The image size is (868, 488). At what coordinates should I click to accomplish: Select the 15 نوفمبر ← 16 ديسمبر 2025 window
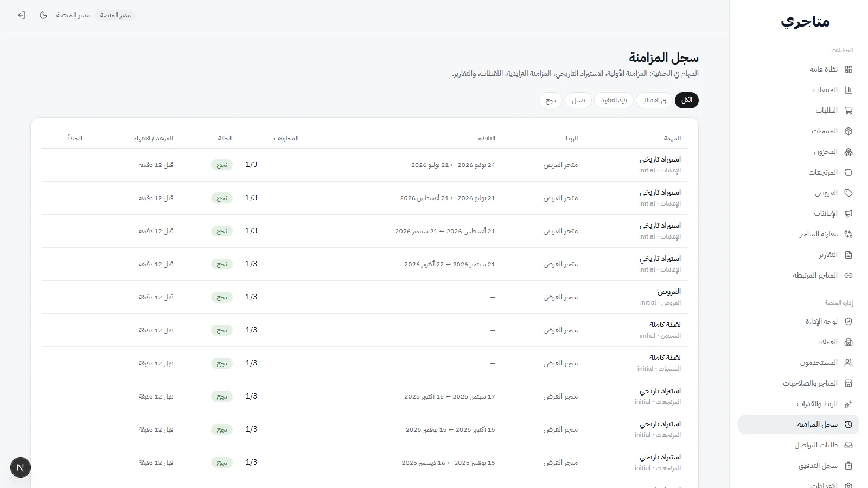point(448,463)
